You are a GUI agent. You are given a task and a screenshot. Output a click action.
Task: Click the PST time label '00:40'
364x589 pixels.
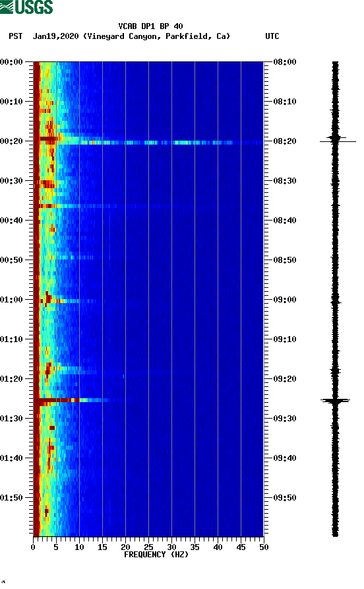click(x=11, y=221)
